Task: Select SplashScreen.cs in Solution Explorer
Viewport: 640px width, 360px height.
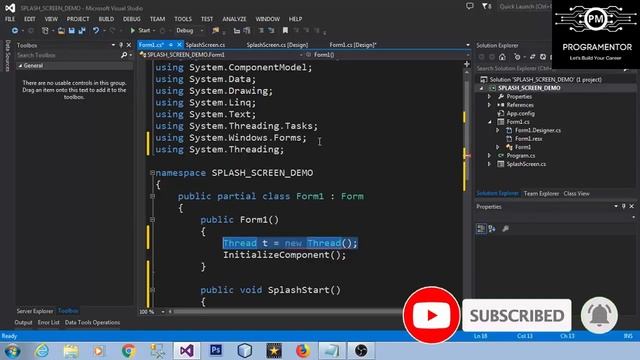Action: [526, 164]
